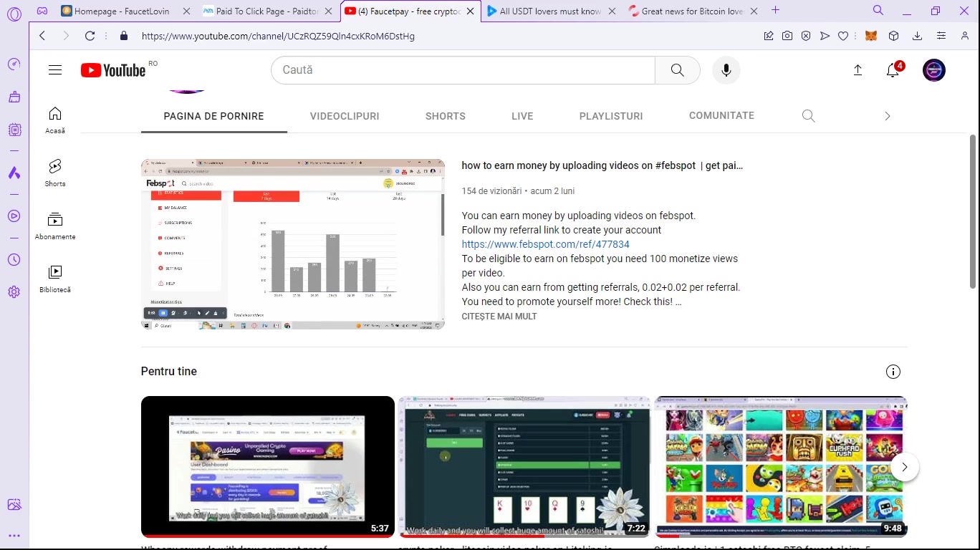Expand description with CITEȘTE MAI MULT
This screenshot has width=980, height=550.
click(499, 317)
